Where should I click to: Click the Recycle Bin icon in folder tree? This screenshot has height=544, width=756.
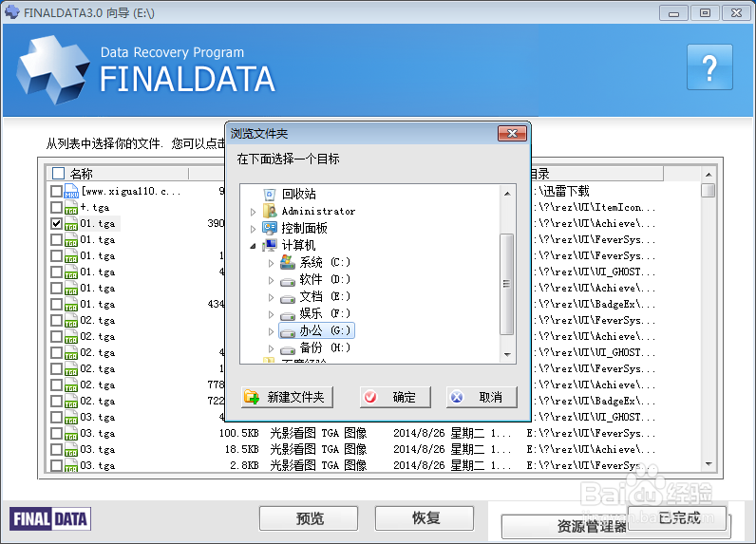pos(270,195)
